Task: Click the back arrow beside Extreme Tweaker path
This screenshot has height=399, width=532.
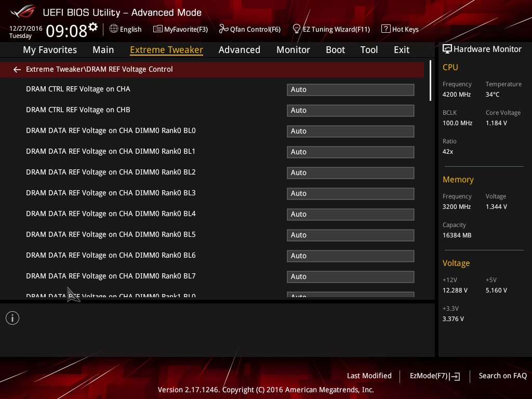Action: (17, 70)
